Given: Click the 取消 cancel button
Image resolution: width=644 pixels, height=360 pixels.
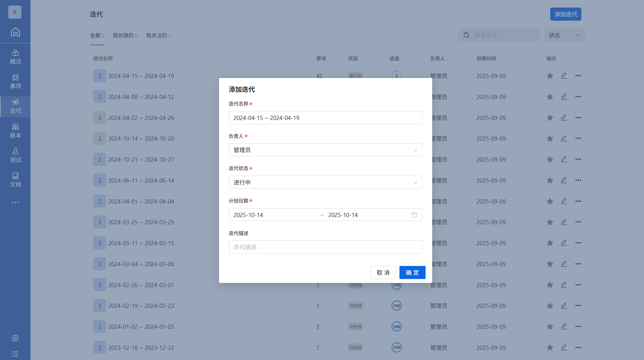Looking at the screenshot, I should pos(383,272).
